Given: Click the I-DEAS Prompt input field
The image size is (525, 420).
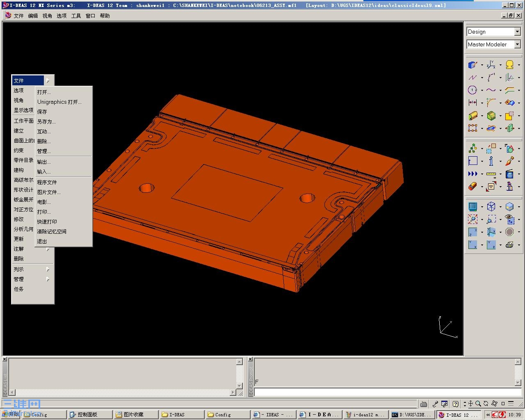Looking at the screenshot, I should coord(388,392).
